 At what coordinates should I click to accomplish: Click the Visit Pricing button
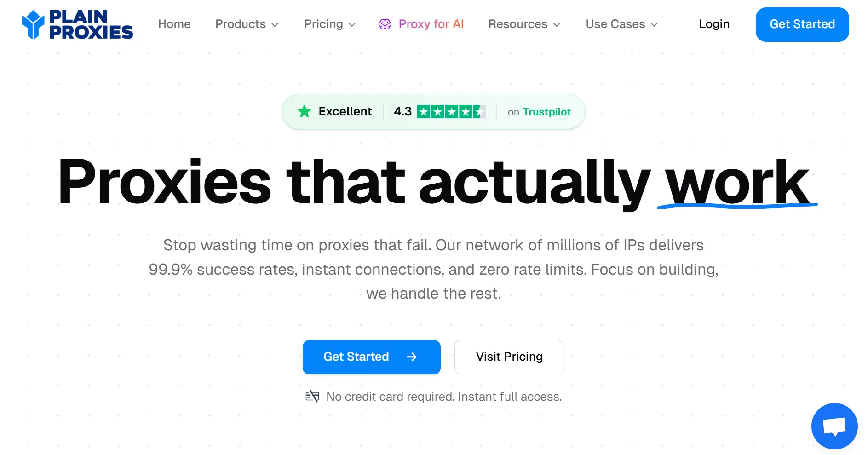tap(509, 357)
